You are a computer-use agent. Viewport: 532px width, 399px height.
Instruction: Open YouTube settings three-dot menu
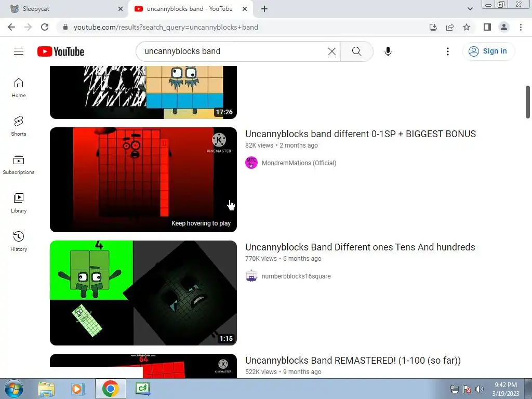[447, 51]
